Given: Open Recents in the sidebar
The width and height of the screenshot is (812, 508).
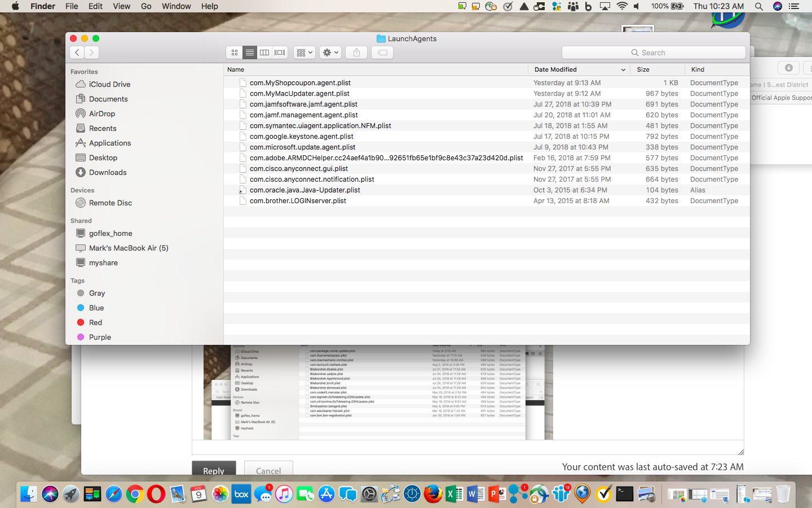Looking at the screenshot, I should pos(103,128).
